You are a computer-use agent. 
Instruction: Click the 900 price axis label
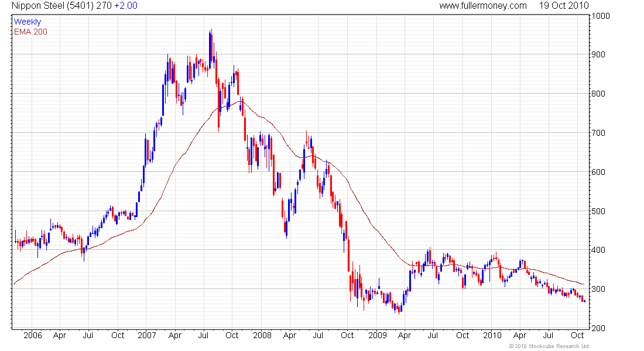(x=598, y=54)
